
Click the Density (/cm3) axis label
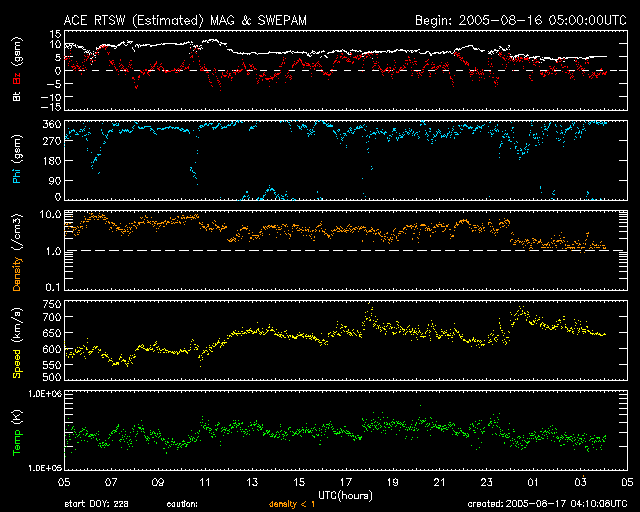(17, 251)
